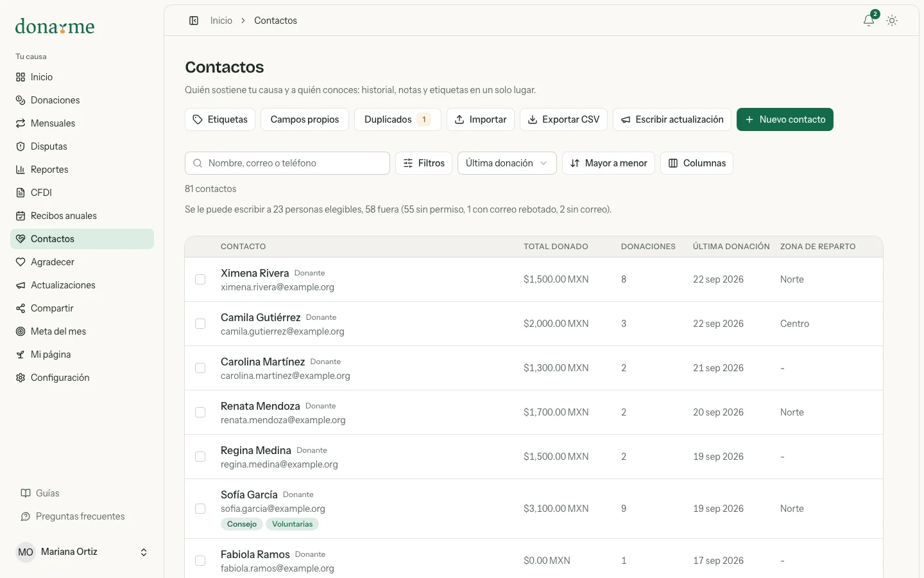The height and width of the screenshot is (578, 924).
Task: Open the notifications bell
Action: [869, 21]
